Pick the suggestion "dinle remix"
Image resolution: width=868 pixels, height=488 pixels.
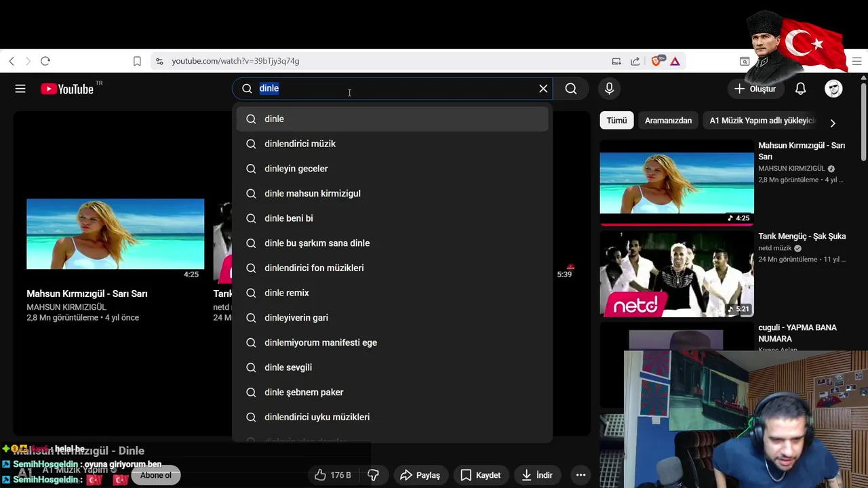coord(392,293)
